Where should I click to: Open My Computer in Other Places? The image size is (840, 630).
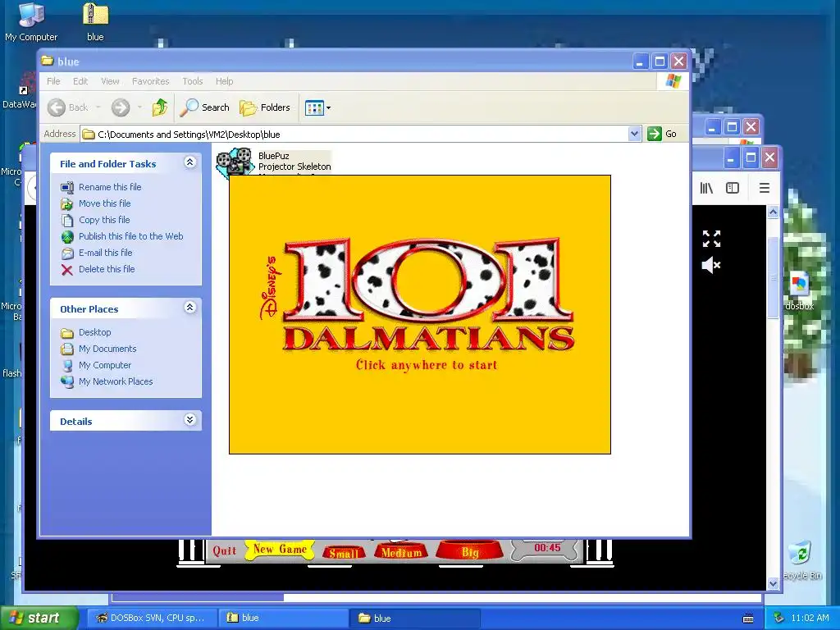[x=104, y=365]
